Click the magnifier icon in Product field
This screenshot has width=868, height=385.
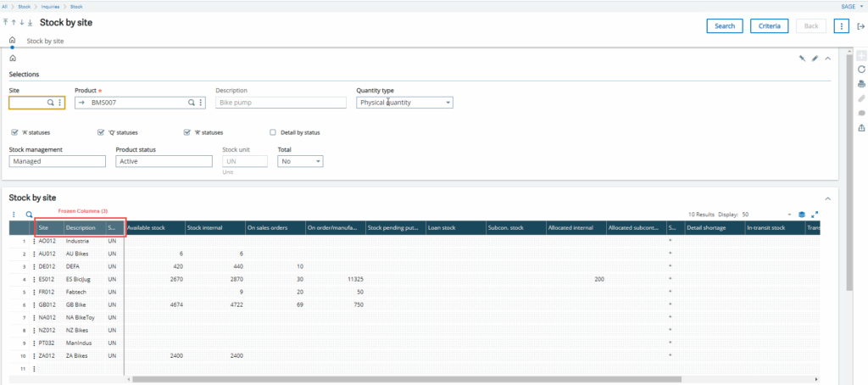tap(192, 103)
